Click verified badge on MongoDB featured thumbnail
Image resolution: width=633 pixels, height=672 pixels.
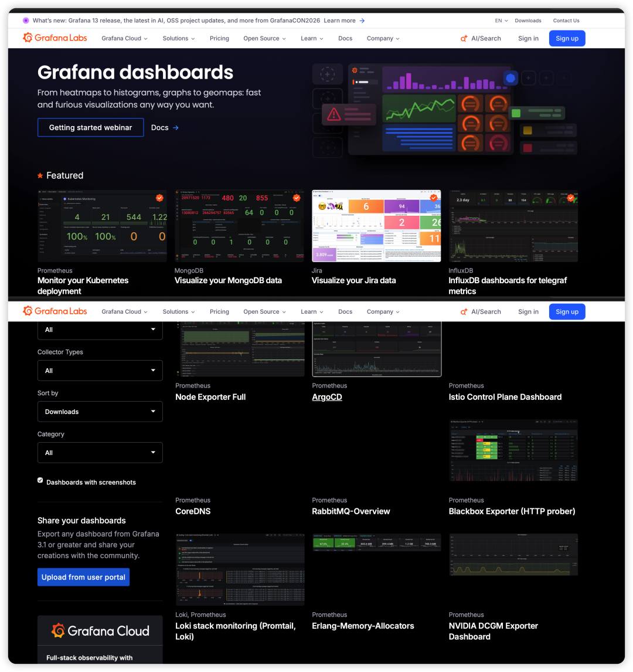click(297, 198)
